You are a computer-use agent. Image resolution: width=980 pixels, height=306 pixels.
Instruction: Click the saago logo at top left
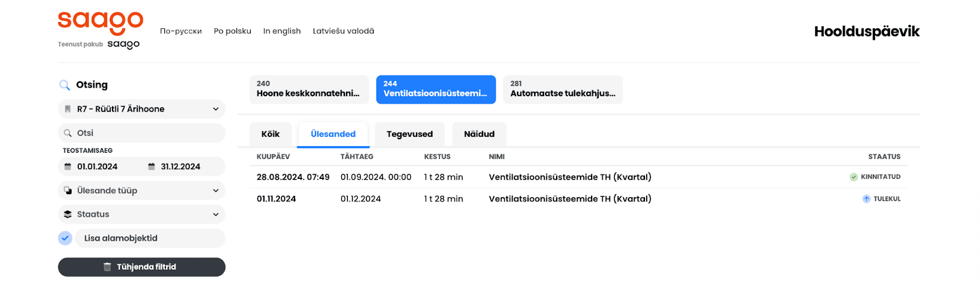click(100, 23)
